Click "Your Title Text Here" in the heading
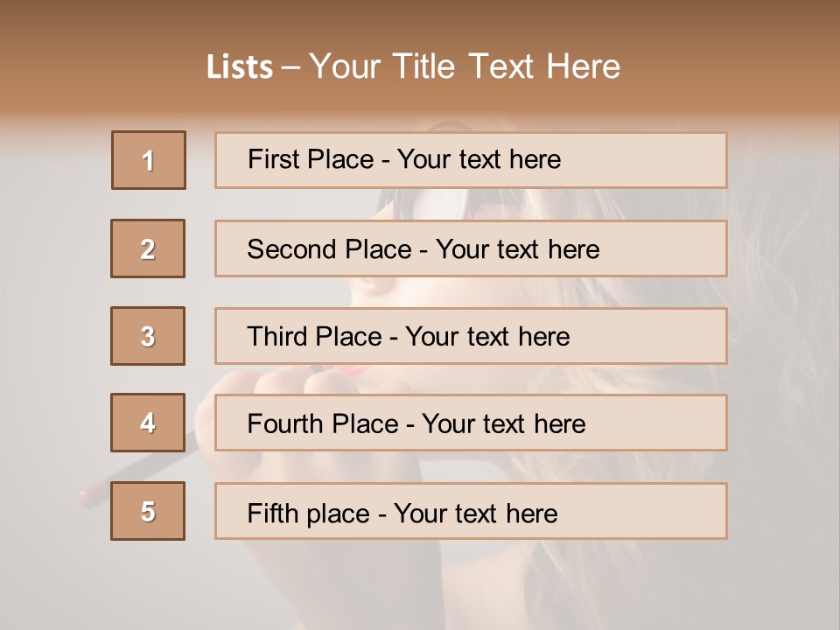 tap(465, 66)
